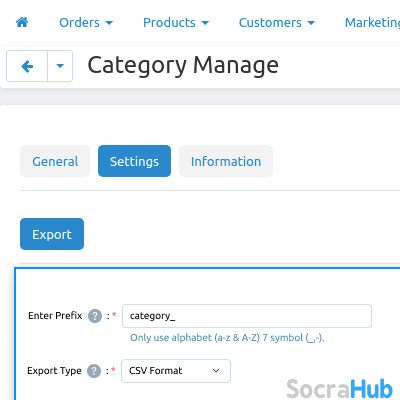
Task: Expand the CSV Format export type dropdown
Action: click(x=176, y=371)
